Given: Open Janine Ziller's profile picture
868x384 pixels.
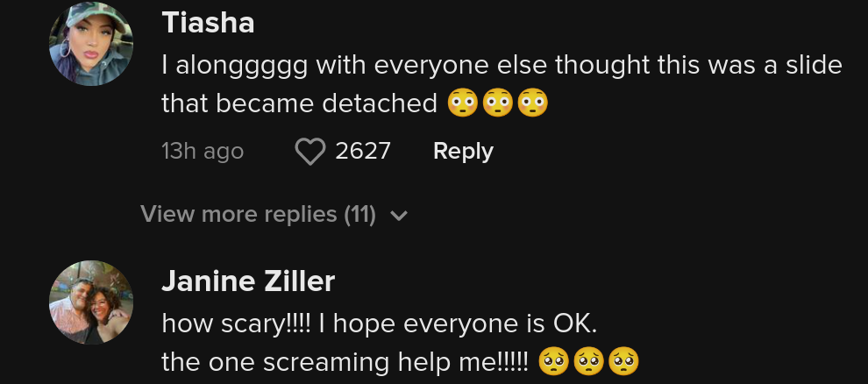Looking at the screenshot, I should pyautogui.click(x=91, y=302).
